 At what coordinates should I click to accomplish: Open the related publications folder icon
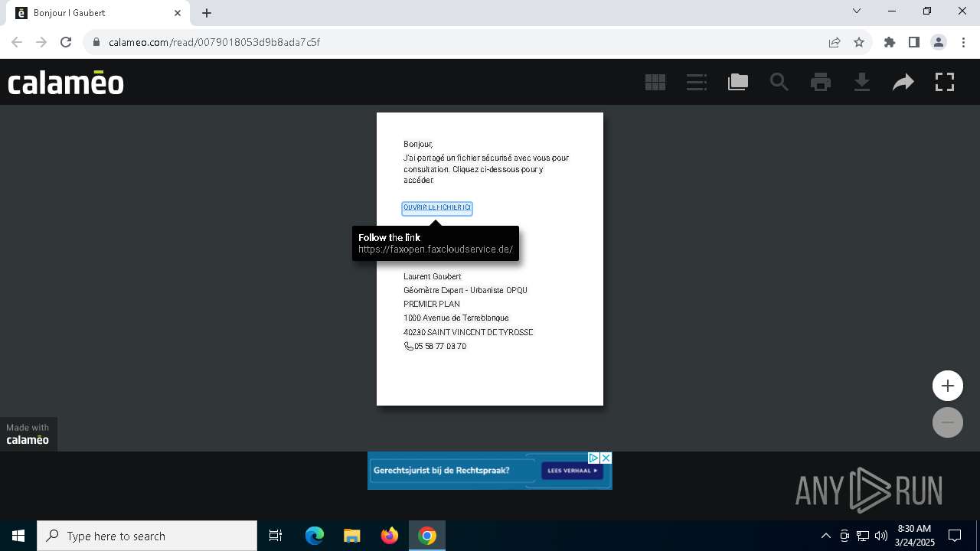tap(738, 82)
